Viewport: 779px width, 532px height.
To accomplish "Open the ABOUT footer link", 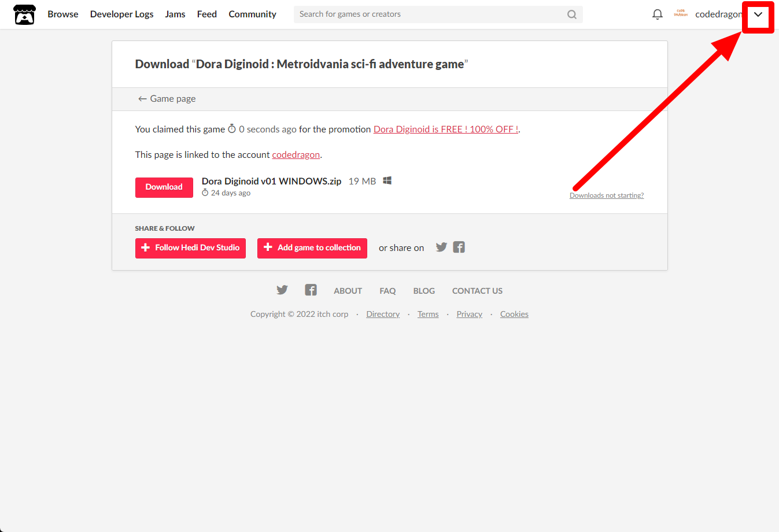I will 348,291.
